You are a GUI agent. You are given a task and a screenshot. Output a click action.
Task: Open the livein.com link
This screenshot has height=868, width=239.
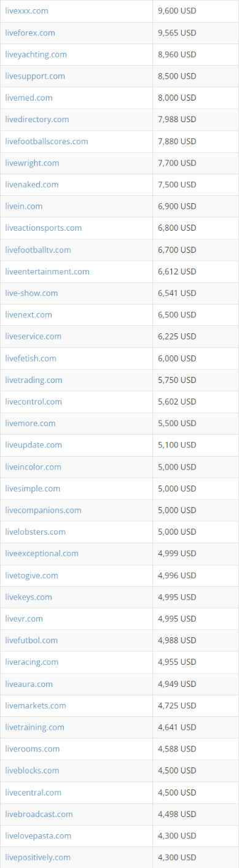pos(24,206)
